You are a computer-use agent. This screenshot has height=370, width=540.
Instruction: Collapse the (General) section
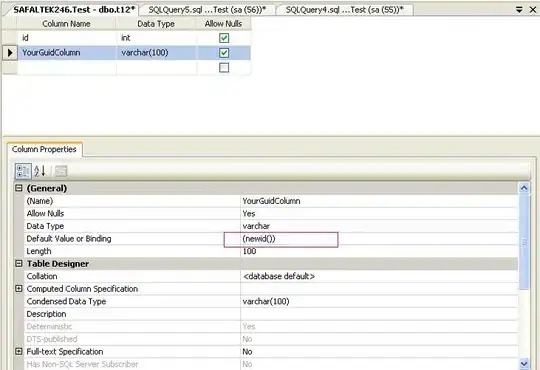click(19, 188)
